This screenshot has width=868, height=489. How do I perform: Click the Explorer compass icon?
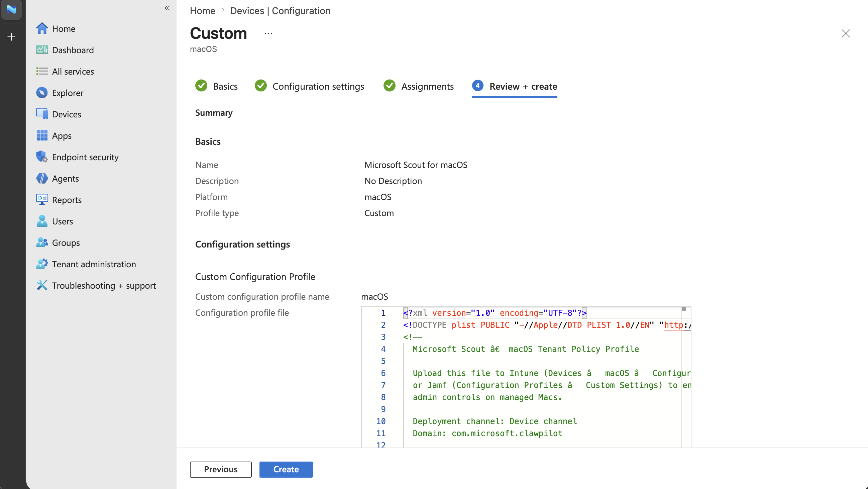coord(42,93)
